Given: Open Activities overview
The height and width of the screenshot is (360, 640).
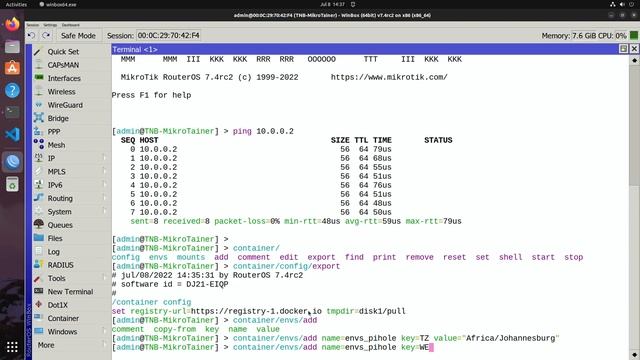Looking at the screenshot, I should (16, 4).
